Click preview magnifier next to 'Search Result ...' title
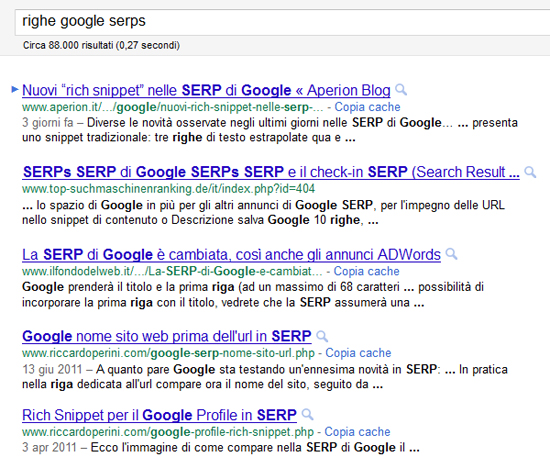 pos(530,172)
